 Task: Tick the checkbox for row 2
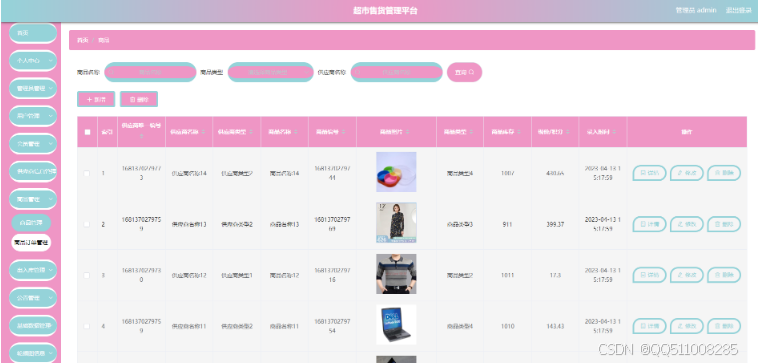pyautogui.click(x=87, y=224)
